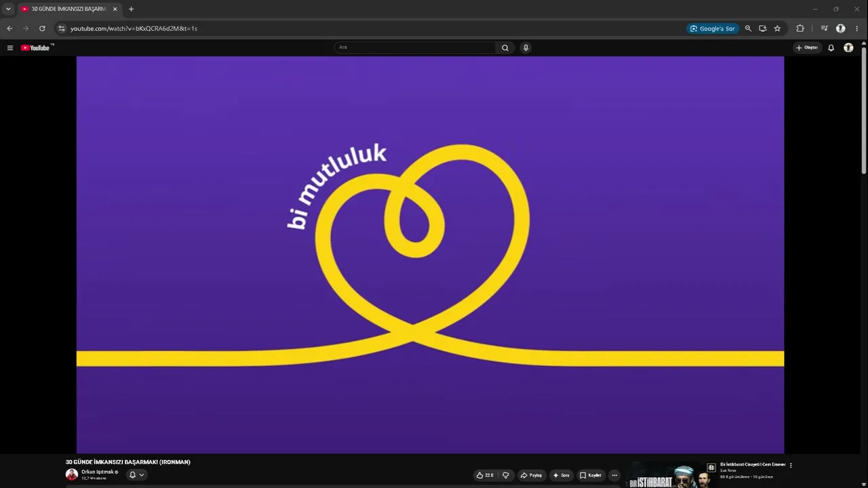Bookmark this page with the star
Viewport: 868px width, 488px height.
777,28
